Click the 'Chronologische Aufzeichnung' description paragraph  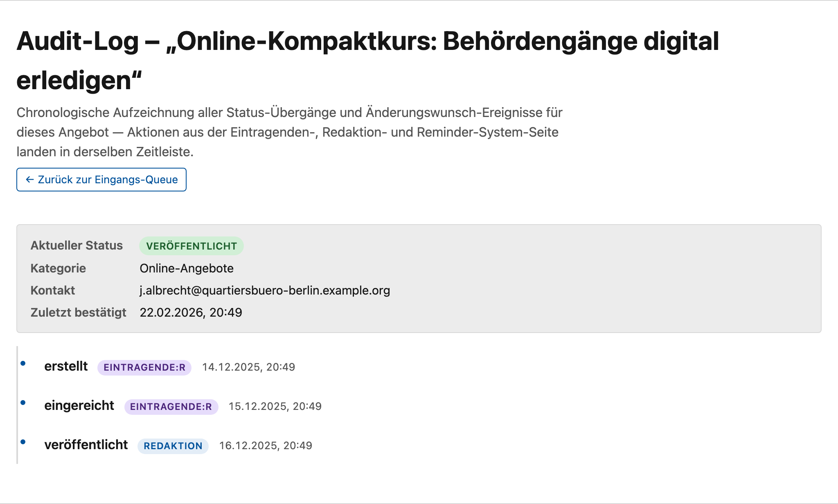[290, 132]
